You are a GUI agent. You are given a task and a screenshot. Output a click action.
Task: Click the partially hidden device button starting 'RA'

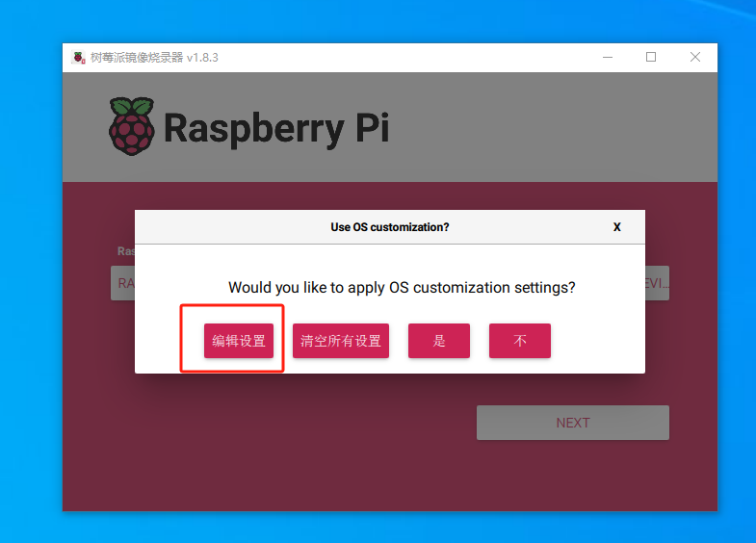pos(122,284)
